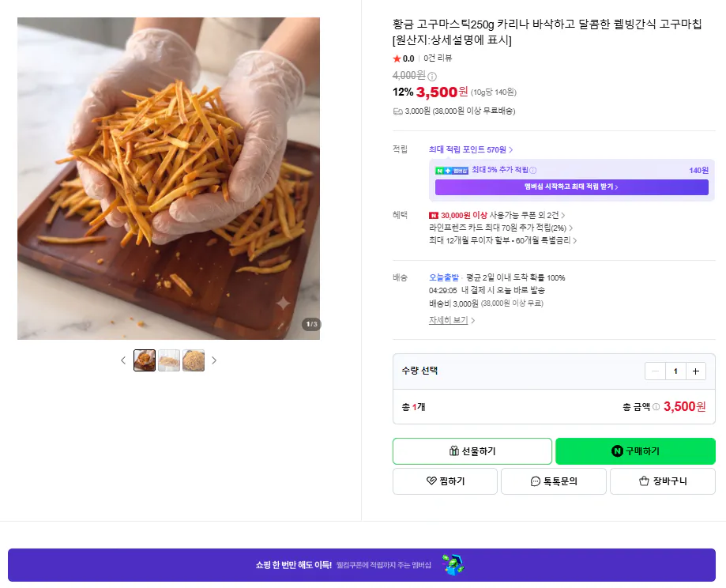The height and width of the screenshot is (588, 726).
Task: Click 멤버십 시작하고 최대 적립 받기 banner
Action: point(571,187)
